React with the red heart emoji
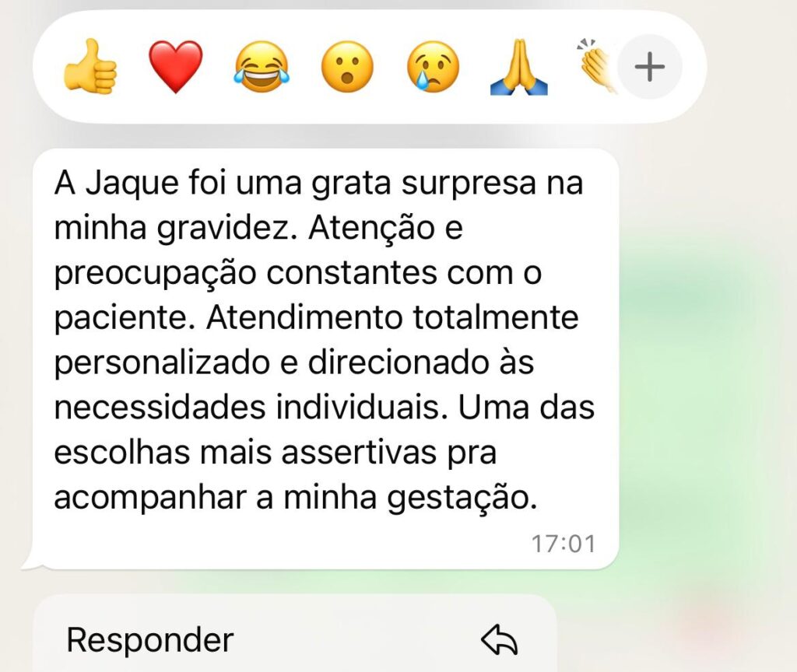 [175, 67]
